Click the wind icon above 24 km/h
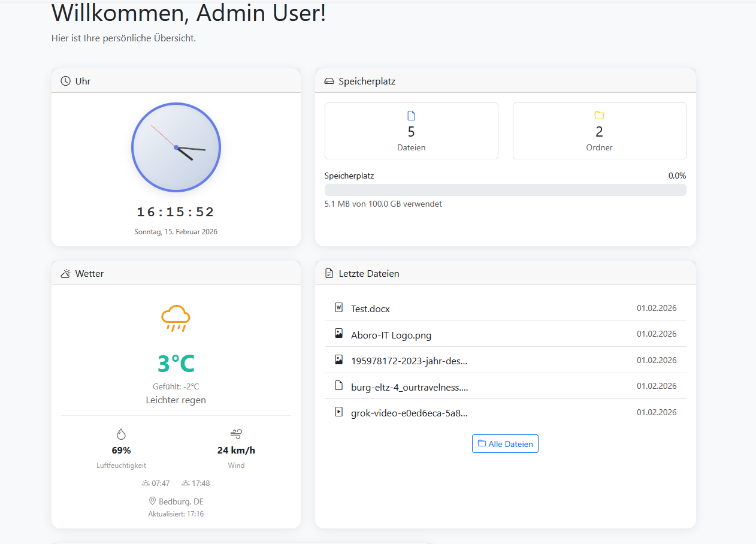This screenshot has width=756, height=544. (236, 434)
